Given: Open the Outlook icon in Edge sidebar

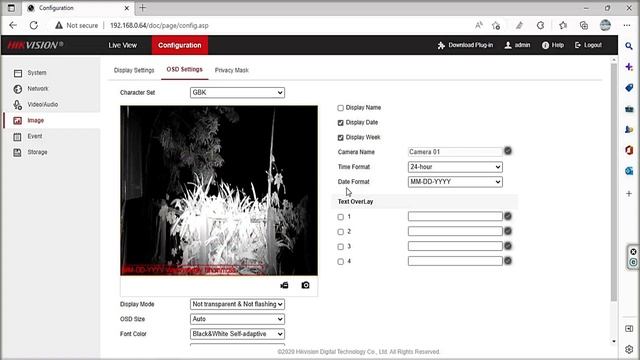Looking at the screenshot, I should 629,171.
